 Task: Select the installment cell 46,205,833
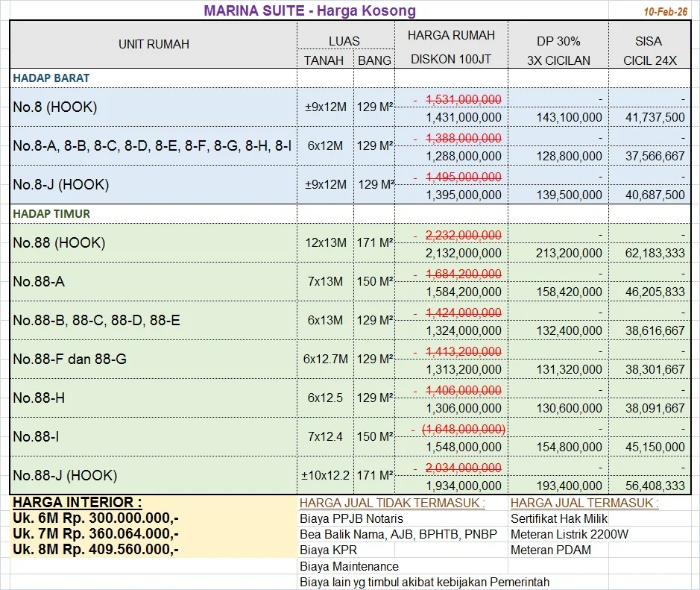point(655,292)
